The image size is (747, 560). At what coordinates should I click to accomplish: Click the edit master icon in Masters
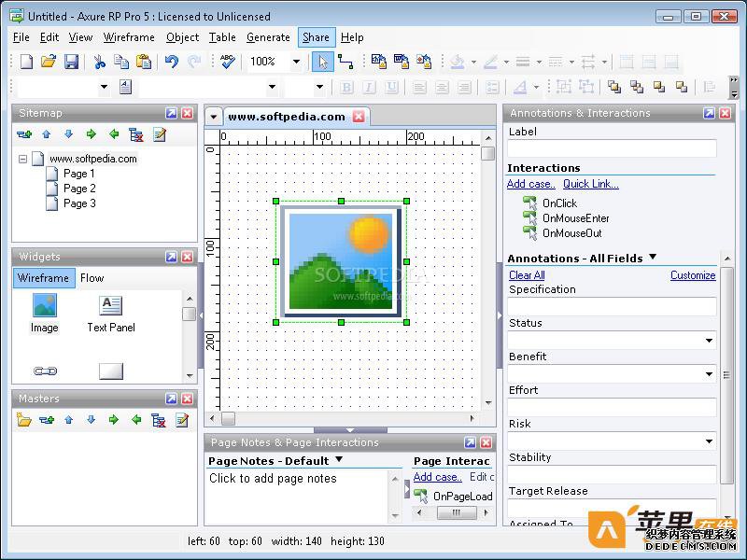coord(181,420)
